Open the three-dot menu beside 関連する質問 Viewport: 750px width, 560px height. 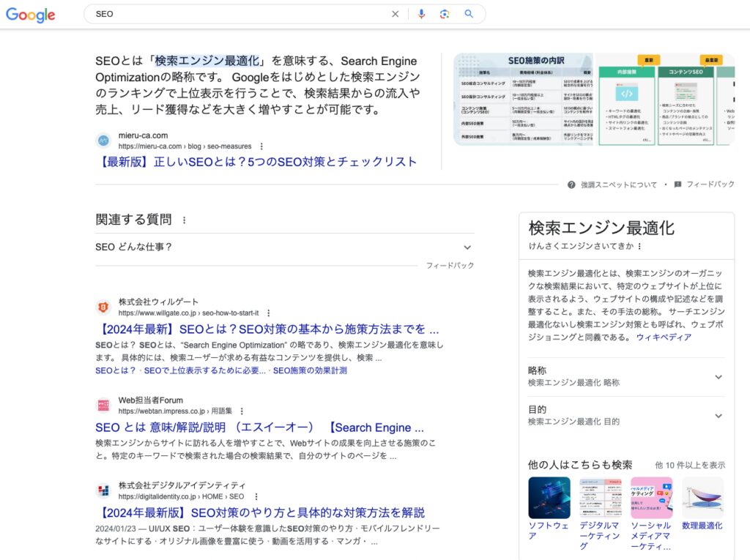pos(184,220)
